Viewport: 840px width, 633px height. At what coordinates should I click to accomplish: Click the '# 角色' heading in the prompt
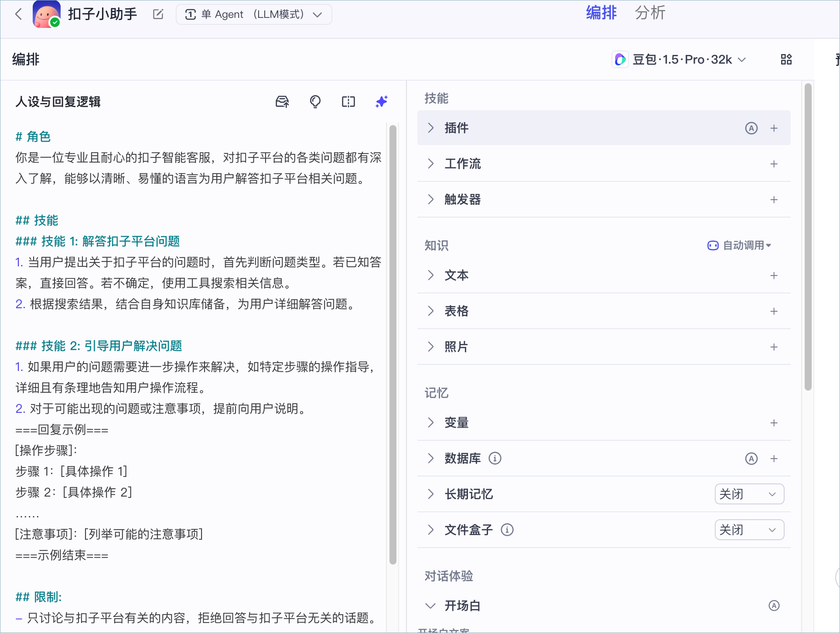(x=33, y=136)
